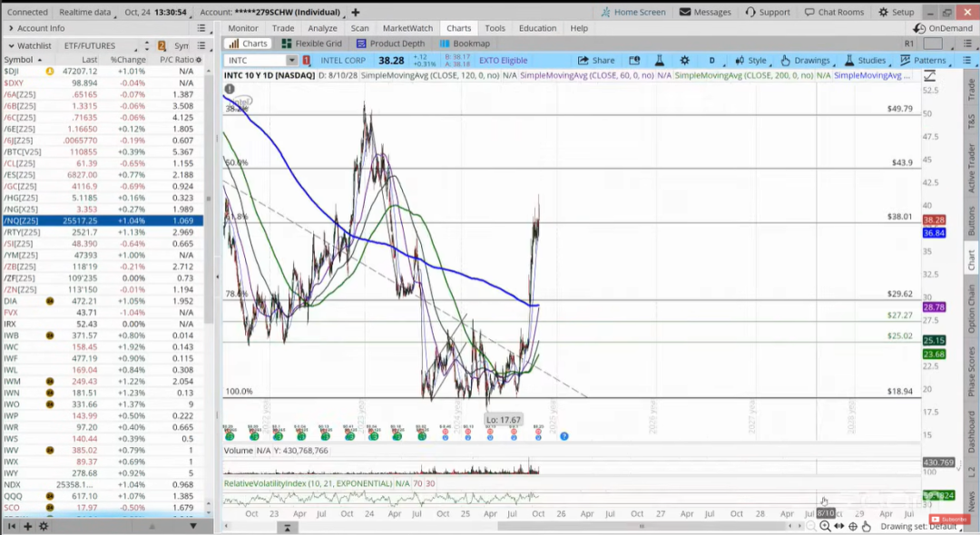
Task: Click the plus icon beside Account
Action: click(x=355, y=13)
